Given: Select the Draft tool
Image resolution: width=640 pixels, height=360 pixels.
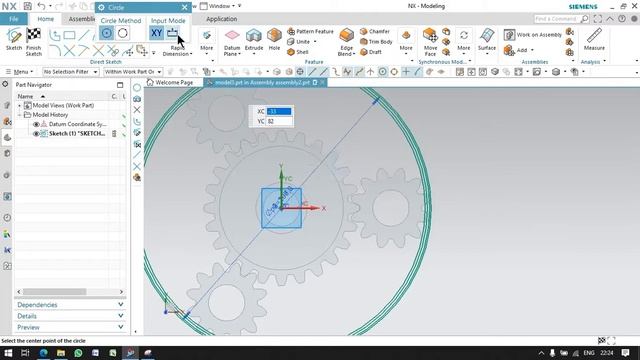Looking at the screenshot, I should coord(371,52).
